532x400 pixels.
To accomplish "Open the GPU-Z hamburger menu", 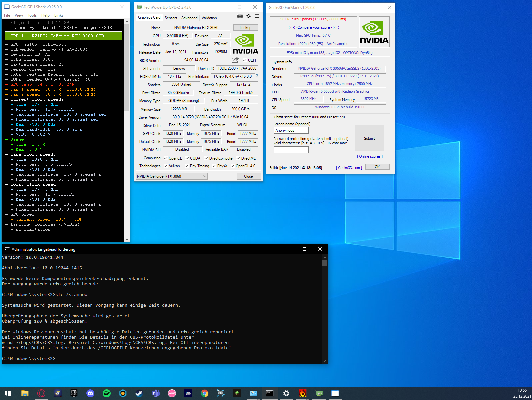I will coord(257,16).
